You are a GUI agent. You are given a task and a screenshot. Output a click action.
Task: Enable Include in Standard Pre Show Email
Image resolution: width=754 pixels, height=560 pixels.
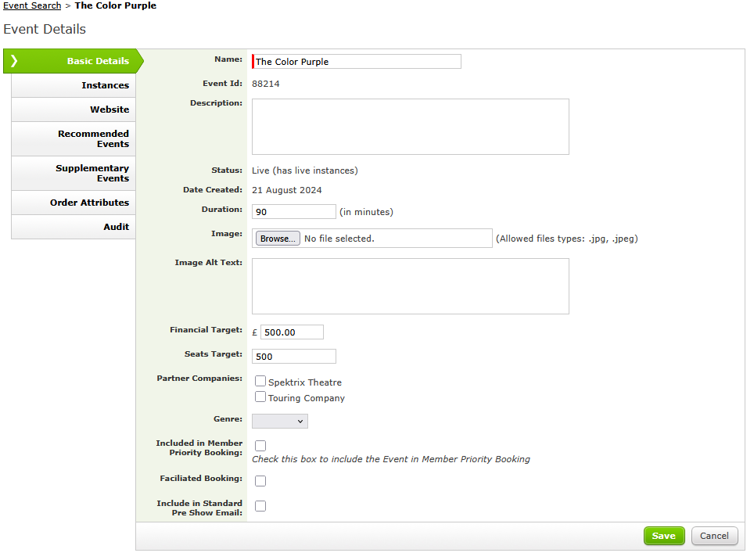[x=260, y=506]
